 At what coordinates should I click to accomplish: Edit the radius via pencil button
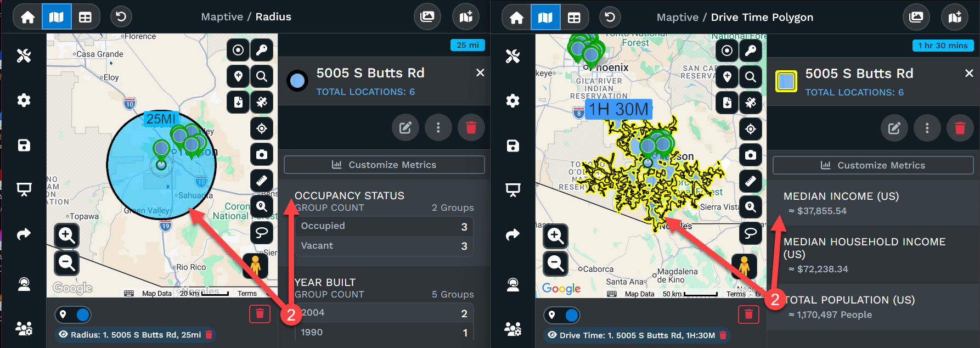(x=405, y=128)
